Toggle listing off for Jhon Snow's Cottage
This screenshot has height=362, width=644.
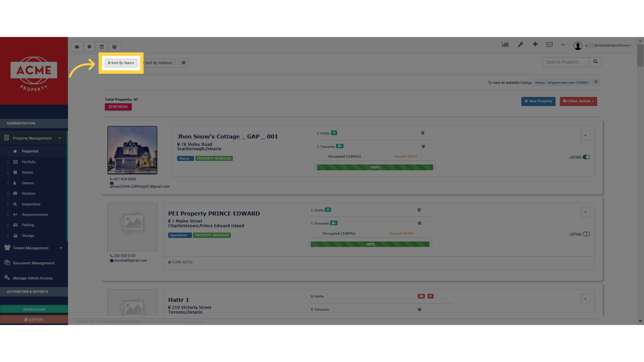click(586, 157)
